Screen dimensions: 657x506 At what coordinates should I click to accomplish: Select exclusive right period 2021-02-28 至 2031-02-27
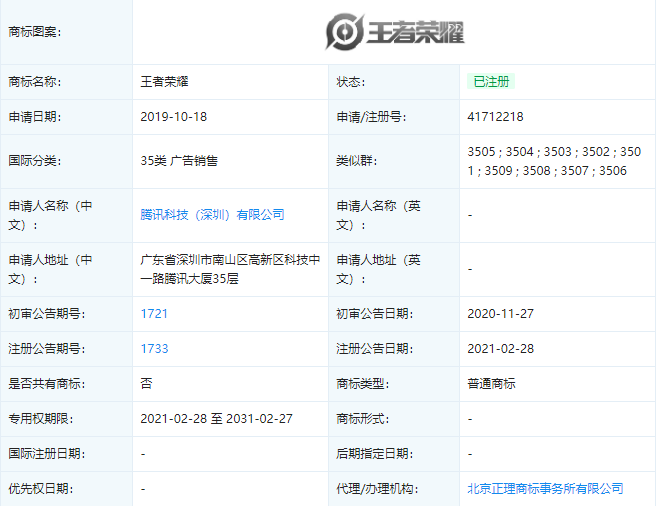pyautogui.click(x=216, y=419)
